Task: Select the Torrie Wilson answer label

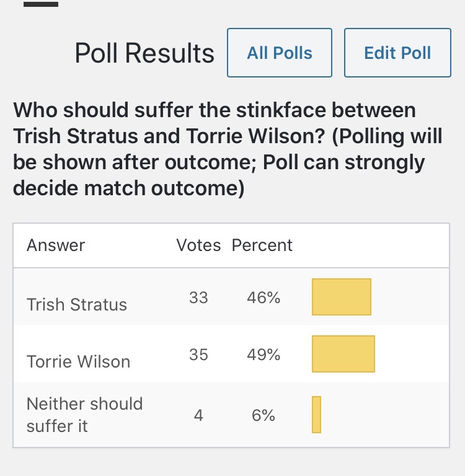Action: (x=79, y=361)
